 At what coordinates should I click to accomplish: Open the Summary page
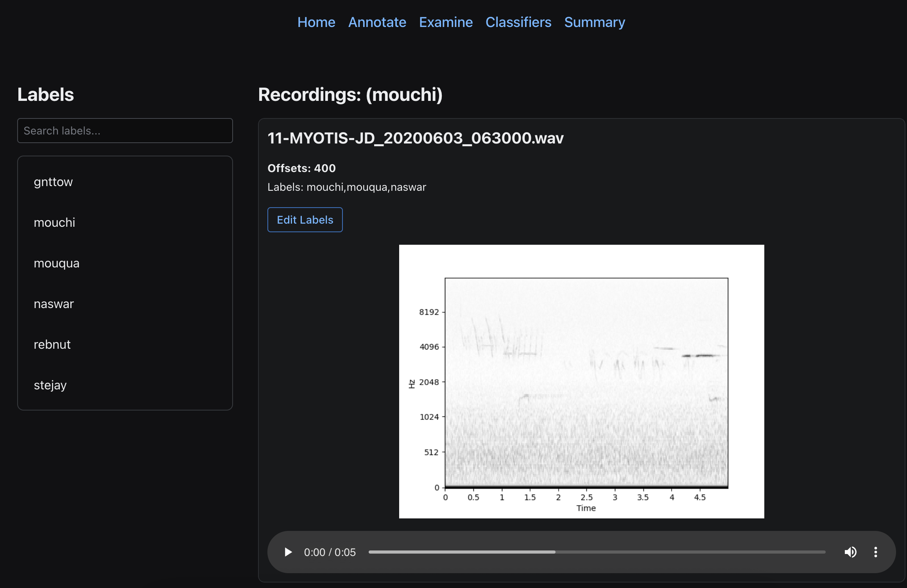pyautogui.click(x=594, y=22)
